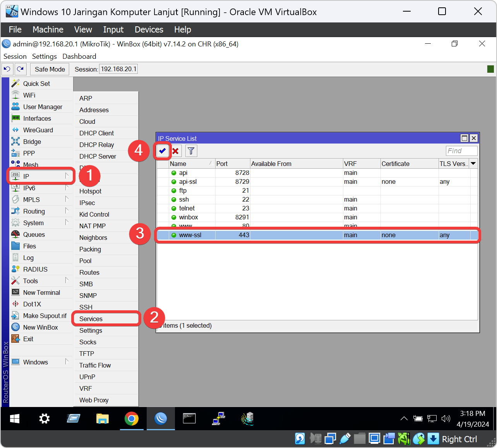
Task: Open the column chooser dropdown arrow
Action: [x=473, y=164]
